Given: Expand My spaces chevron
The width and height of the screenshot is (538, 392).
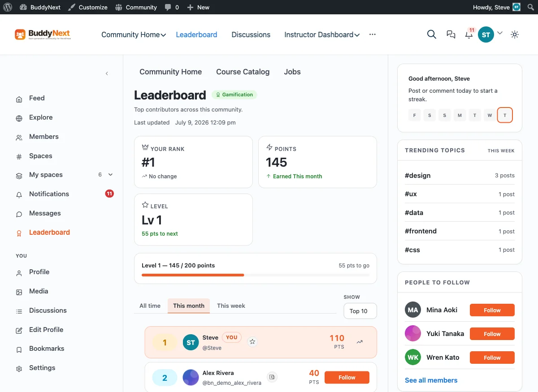Looking at the screenshot, I should 111,175.
